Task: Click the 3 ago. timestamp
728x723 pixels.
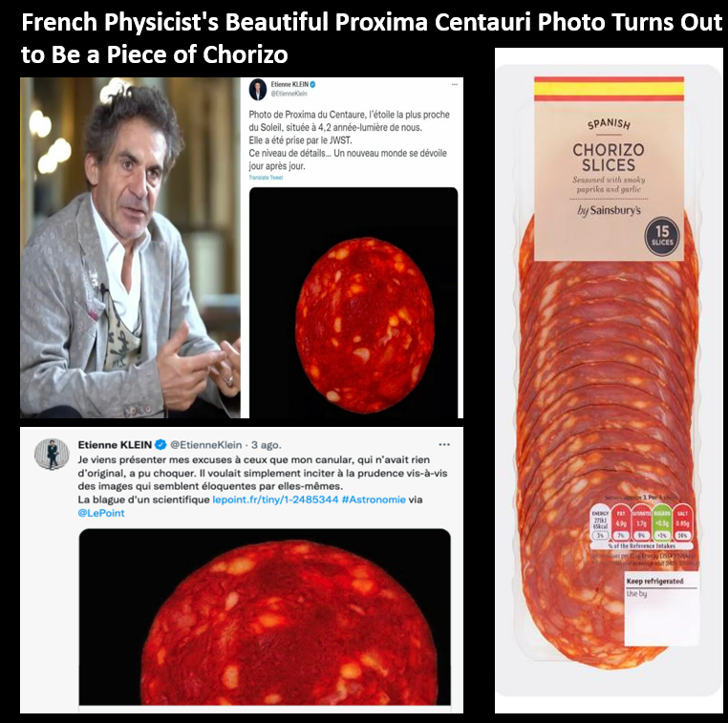Action: pos(266,444)
